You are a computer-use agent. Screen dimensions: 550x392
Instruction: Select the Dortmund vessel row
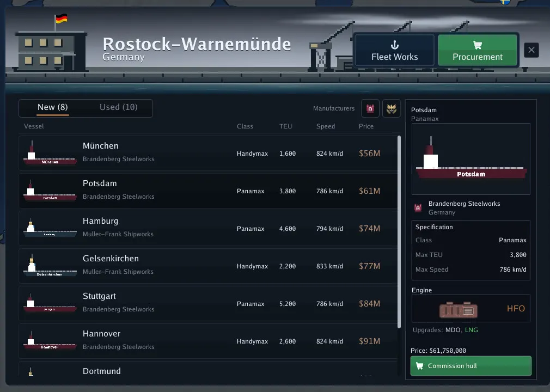point(208,369)
